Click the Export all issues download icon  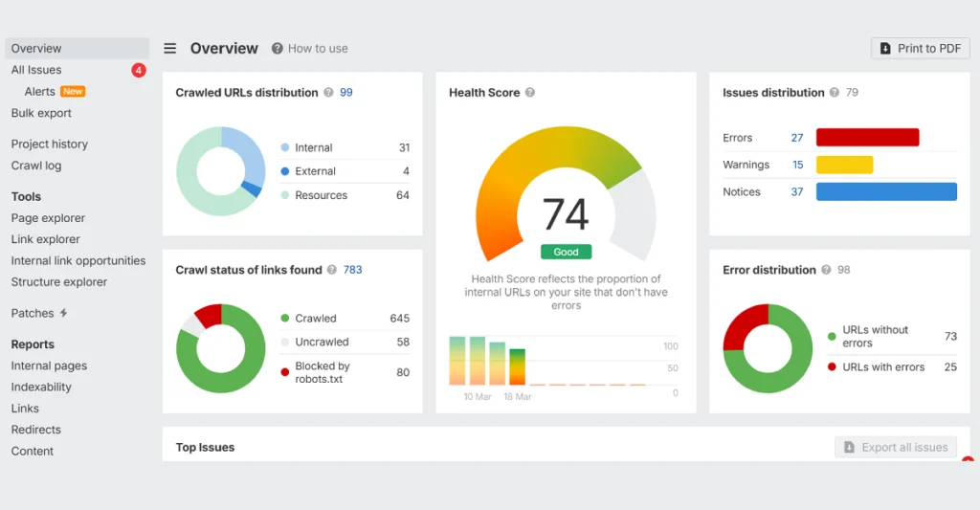pyautogui.click(x=849, y=447)
